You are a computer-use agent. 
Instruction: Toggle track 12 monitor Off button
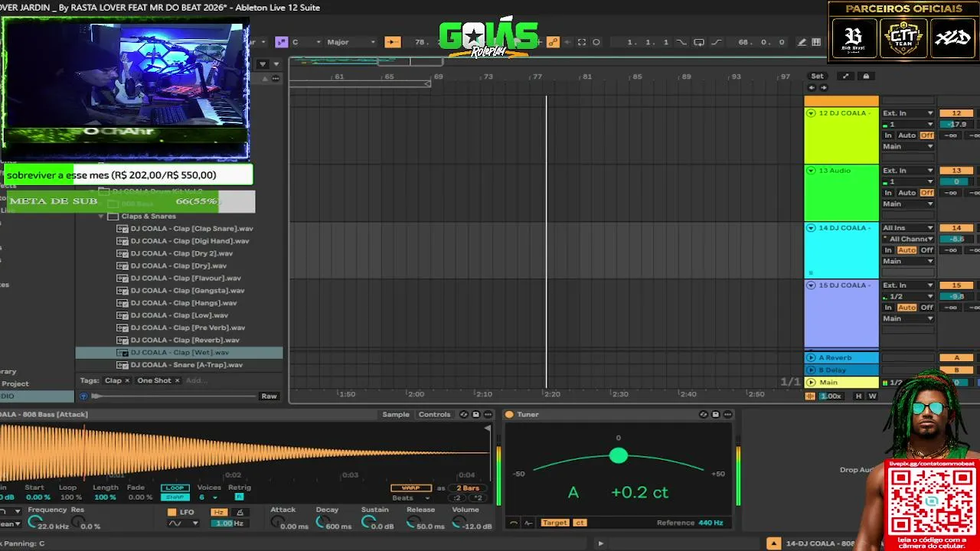click(x=926, y=135)
